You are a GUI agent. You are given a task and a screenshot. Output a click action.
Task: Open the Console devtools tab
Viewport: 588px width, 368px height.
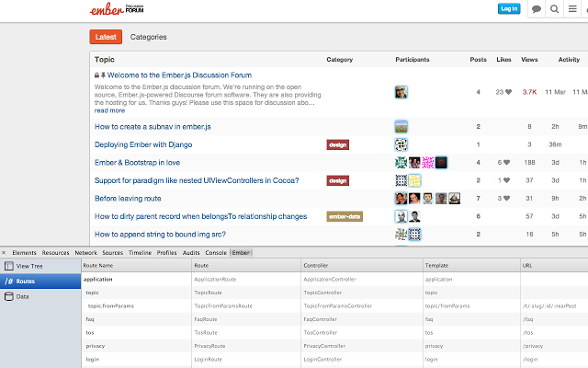(216, 253)
